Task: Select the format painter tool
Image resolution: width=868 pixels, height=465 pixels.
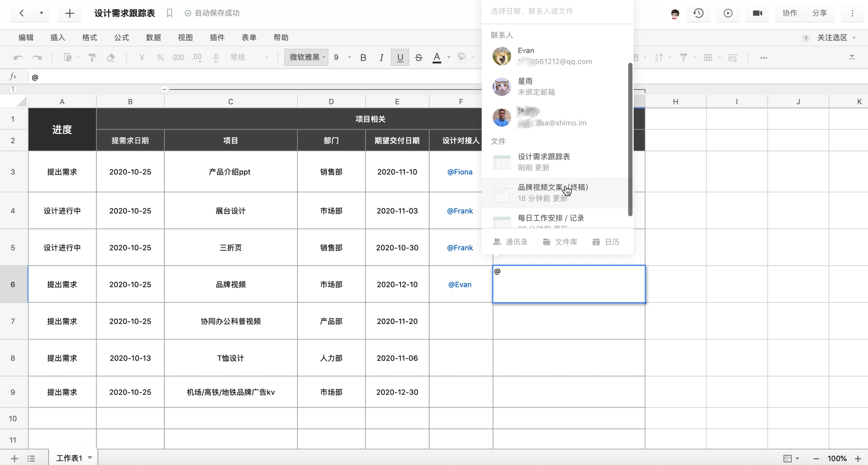Action: (92, 58)
